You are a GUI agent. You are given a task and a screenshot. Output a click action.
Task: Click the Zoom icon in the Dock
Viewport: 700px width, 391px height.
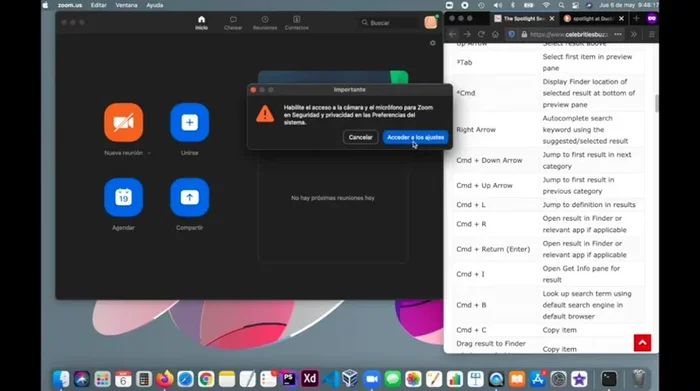coord(371,379)
